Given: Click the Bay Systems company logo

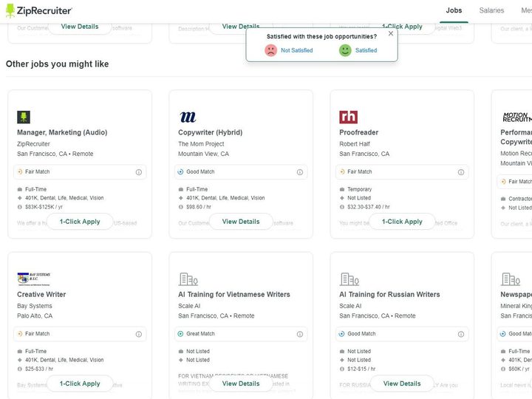Looking at the screenshot, I should tap(33, 279).
